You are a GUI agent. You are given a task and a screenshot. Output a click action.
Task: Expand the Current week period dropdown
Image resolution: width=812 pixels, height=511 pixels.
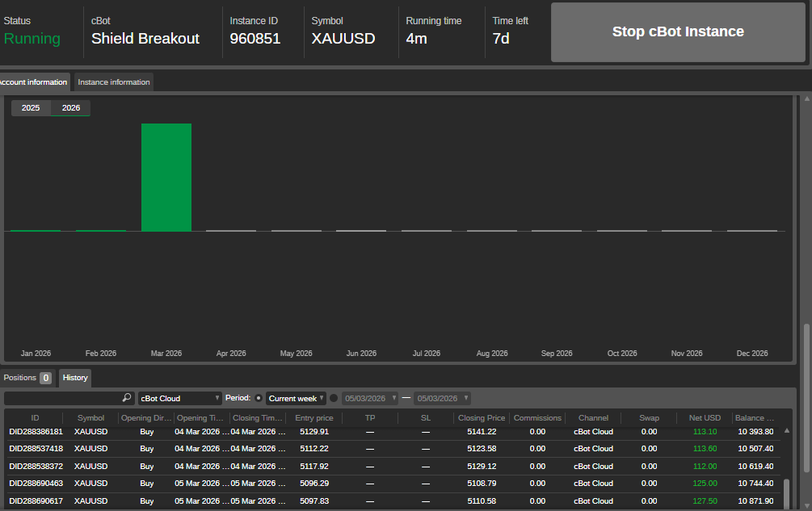pos(296,398)
